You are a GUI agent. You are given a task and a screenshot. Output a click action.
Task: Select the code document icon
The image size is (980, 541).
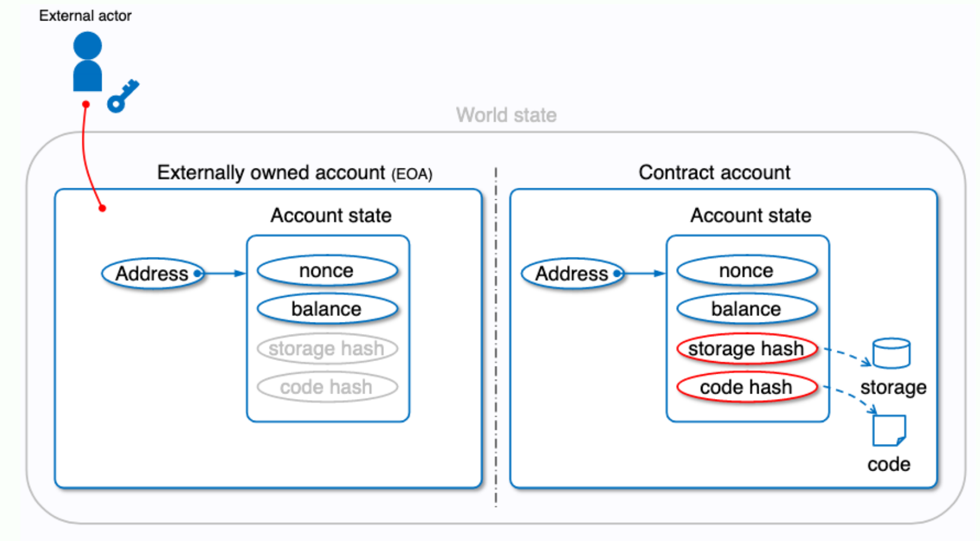point(889,430)
